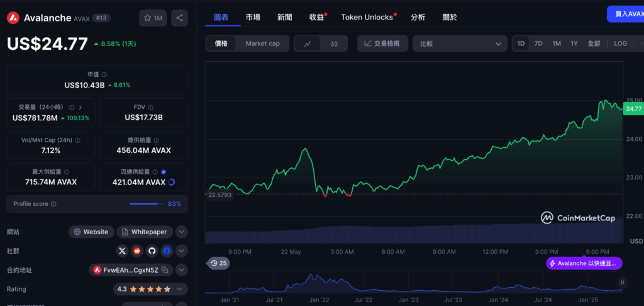Open the Facebook social icon
Screen dimensions: 644x306
(x=167, y=251)
